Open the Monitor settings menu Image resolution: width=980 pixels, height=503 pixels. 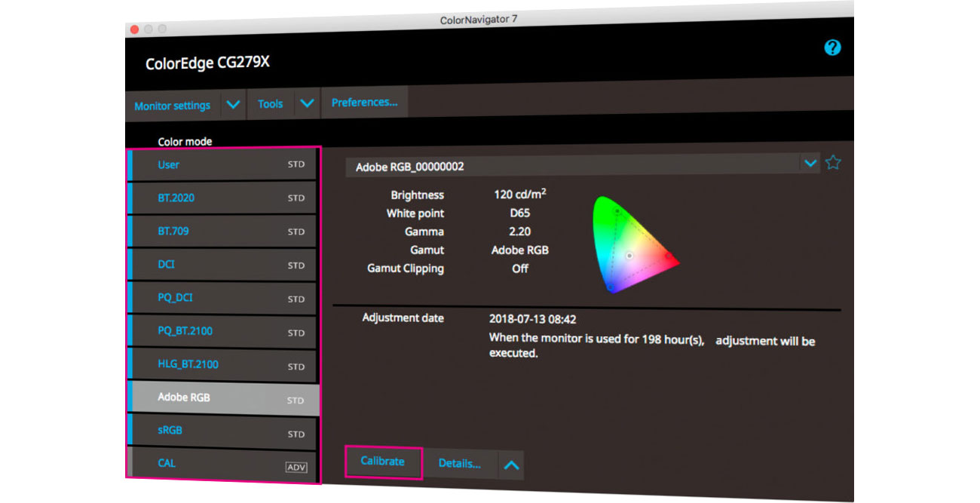click(x=172, y=106)
